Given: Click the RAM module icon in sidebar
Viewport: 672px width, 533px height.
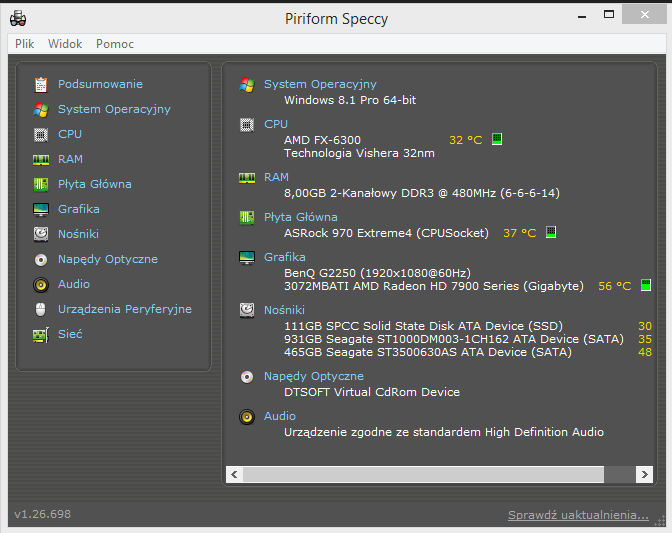Looking at the screenshot, I should [x=41, y=160].
